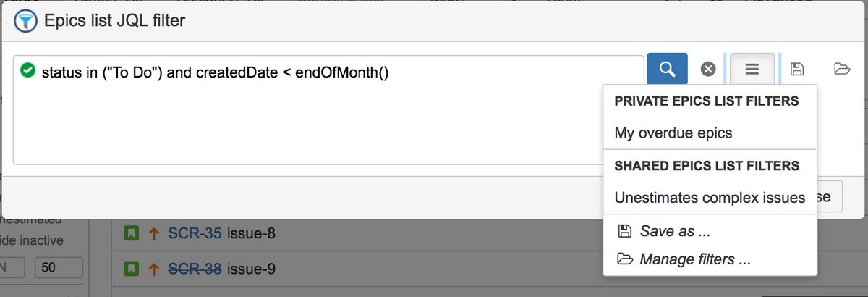Click the orange priority arrow for SCR-38

click(153, 269)
